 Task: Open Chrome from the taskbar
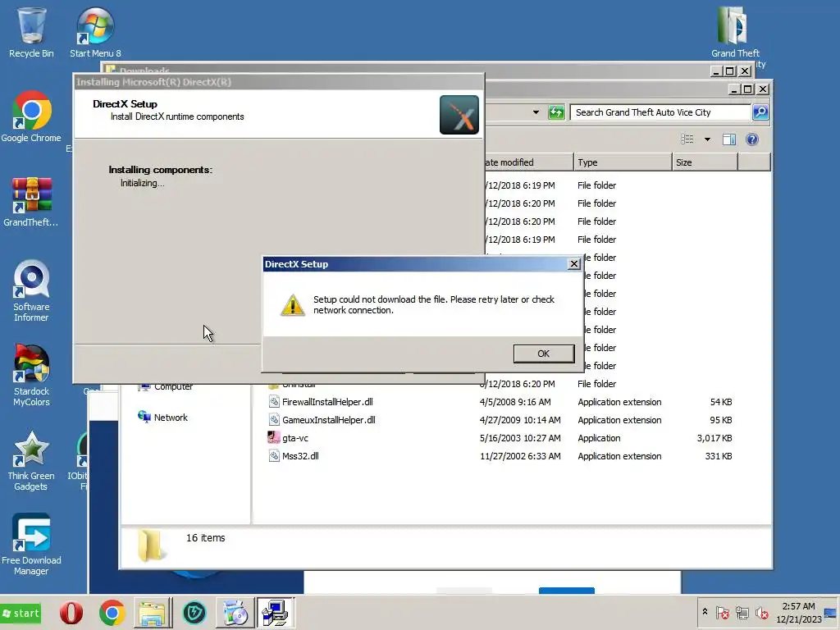112,613
